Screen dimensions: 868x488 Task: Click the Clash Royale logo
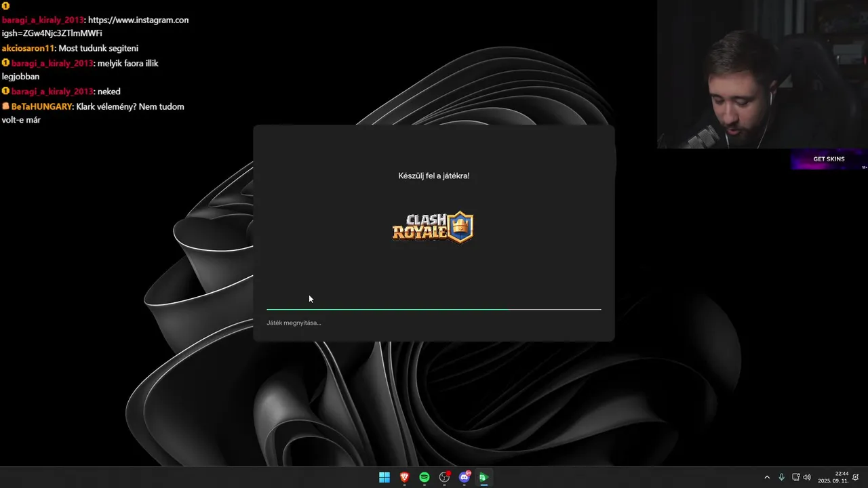[x=433, y=227]
